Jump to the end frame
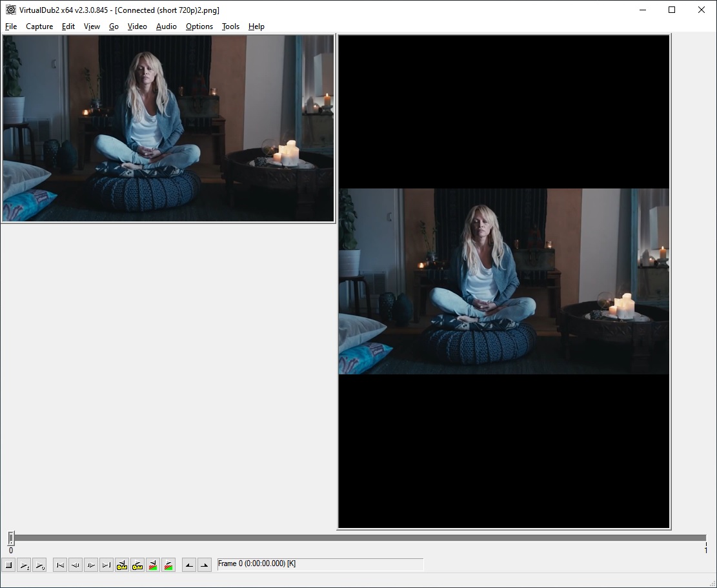This screenshot has width=717, height=588. tap(106, 565)
